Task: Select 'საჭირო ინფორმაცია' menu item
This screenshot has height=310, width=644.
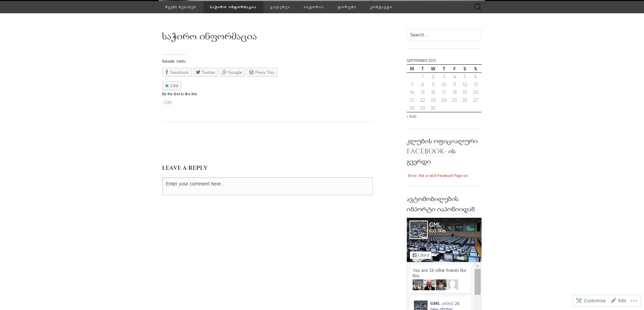Action: pos(233,7)
